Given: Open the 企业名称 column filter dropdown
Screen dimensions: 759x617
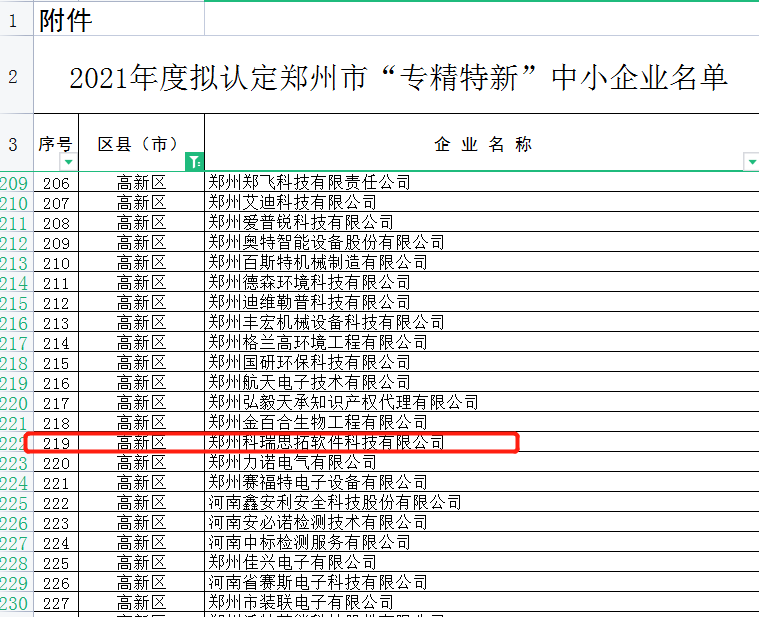Looking at the screenshot, I should coord(751,162).
